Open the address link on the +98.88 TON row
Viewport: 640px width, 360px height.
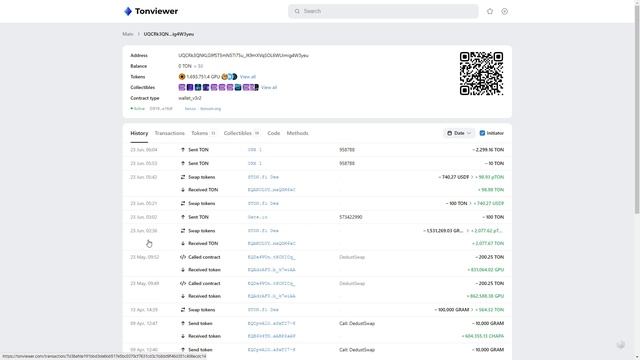coord(271,190)
